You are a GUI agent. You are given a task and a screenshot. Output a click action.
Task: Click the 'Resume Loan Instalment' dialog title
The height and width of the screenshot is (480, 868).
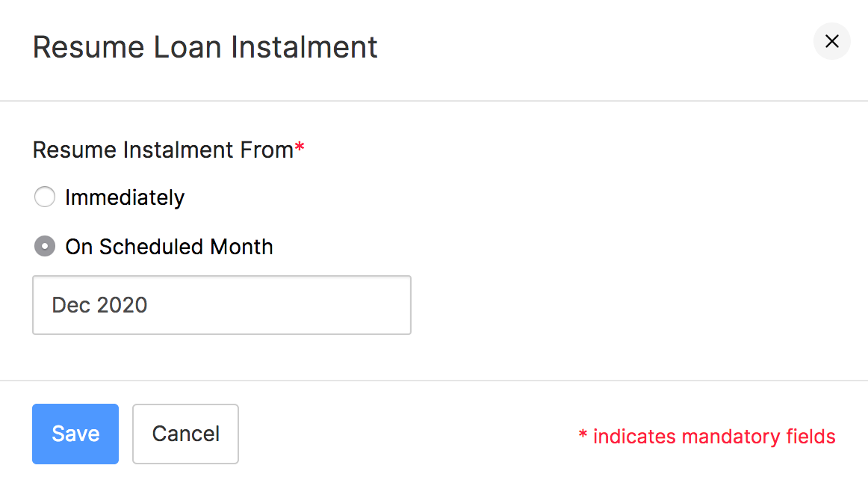click(x=205, y=47)
